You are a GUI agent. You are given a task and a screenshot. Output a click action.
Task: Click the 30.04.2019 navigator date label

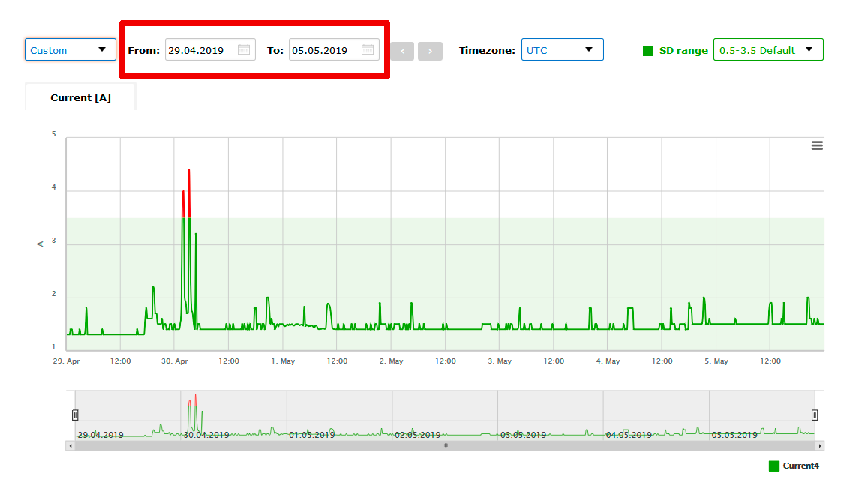(x=206, y=435)
